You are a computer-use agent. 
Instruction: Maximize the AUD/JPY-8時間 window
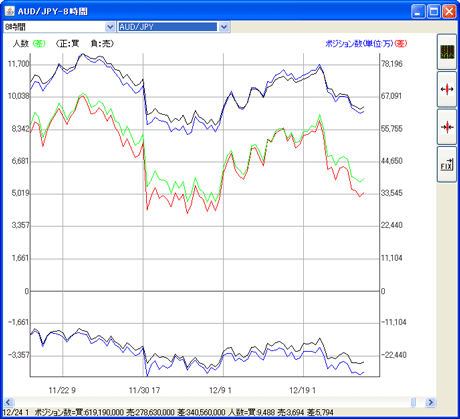(434, 12)
